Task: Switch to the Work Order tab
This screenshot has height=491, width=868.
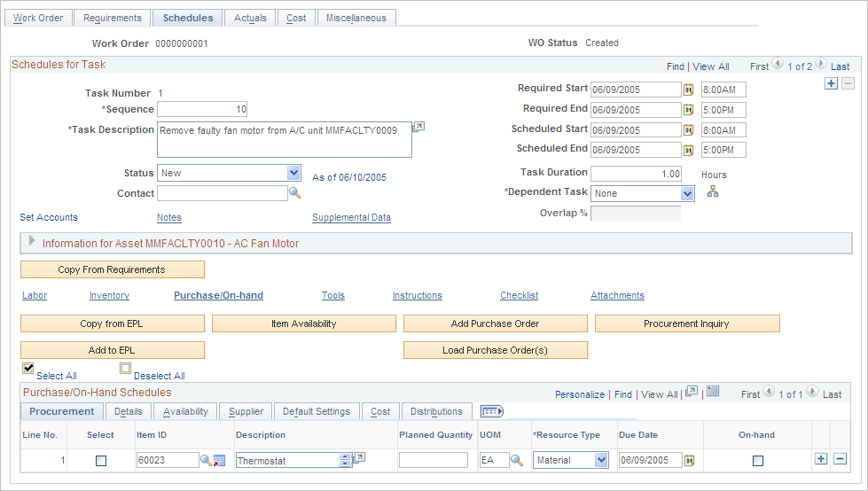Action: tap(38, 18)
